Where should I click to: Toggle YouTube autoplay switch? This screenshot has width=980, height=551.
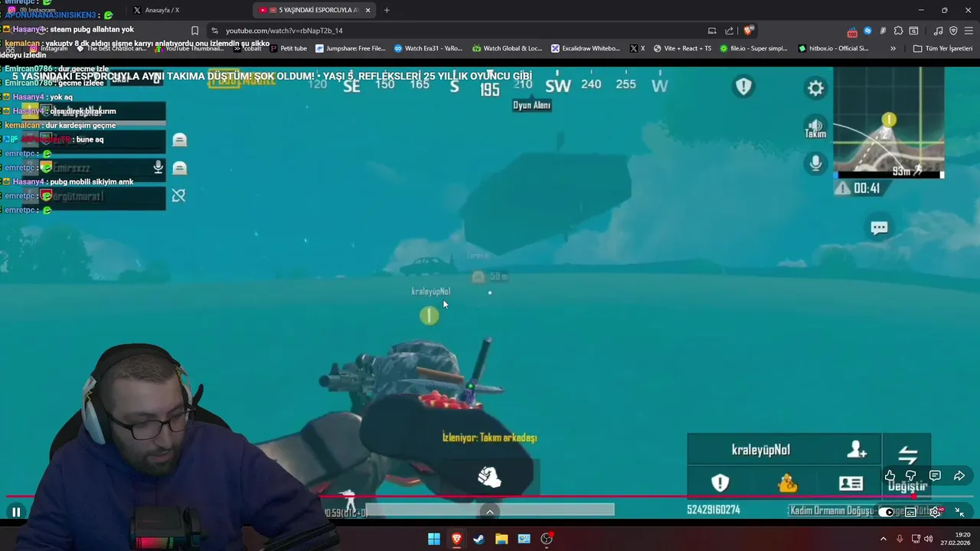coord(887,512)
